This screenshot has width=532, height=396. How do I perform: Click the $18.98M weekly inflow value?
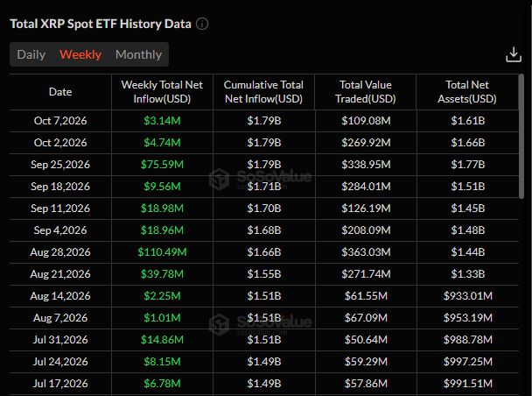click(162, 209)
